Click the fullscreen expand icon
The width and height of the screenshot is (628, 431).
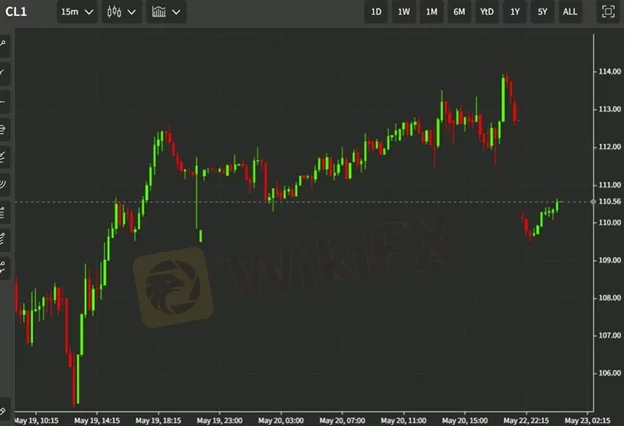[608, 12]
